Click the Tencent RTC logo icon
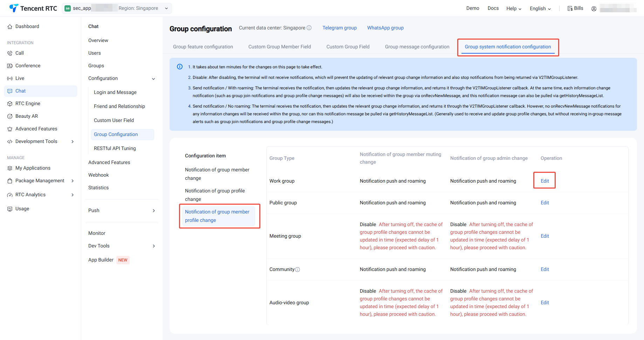 14,8
